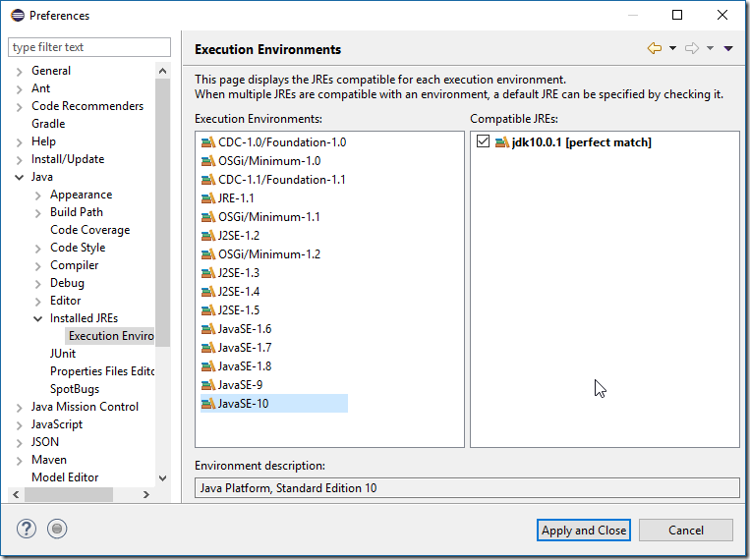Screen dimensions: 750x560
Task: Collapse the Java tree node
Action: (x=19, y=178)
